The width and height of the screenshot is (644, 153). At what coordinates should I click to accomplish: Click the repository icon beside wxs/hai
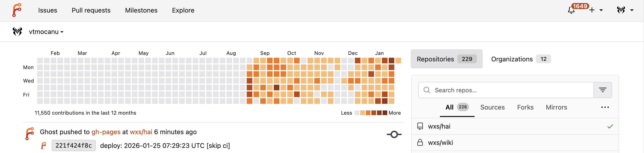tap(420, 126)
